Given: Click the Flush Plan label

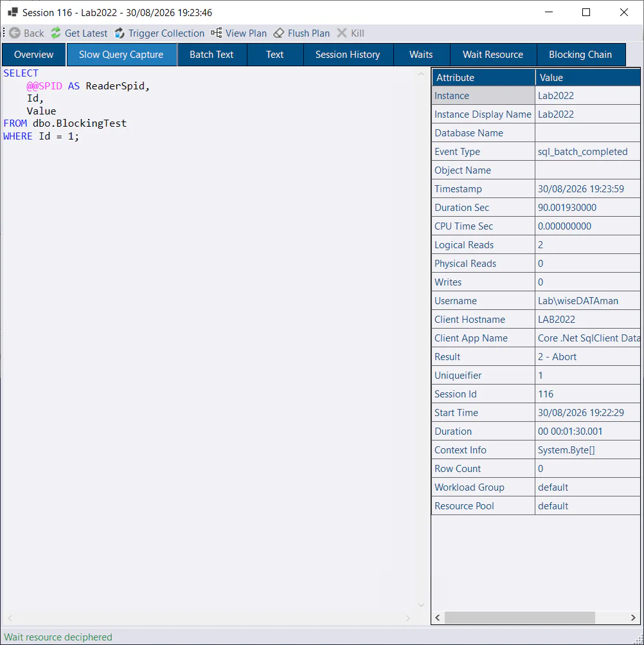Looking at the screenshot, I should tap(309, 33).
